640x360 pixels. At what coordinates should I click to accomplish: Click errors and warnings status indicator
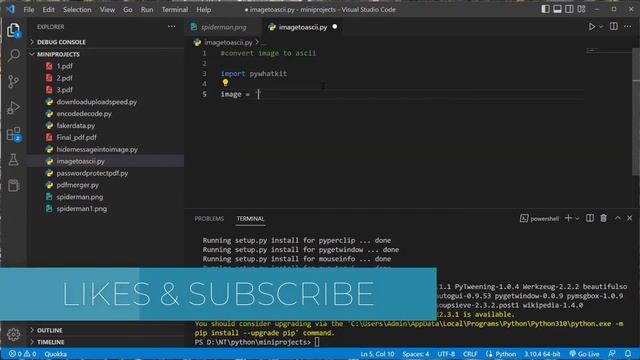[23, 354]
